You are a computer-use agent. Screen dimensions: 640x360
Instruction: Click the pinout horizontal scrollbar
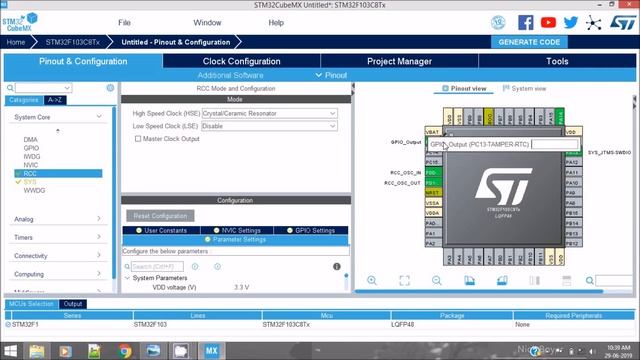click(x=478, y=291)
